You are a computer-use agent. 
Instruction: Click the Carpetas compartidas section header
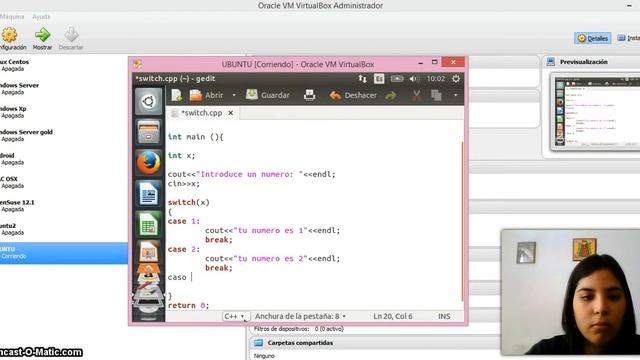pos(300,343)
